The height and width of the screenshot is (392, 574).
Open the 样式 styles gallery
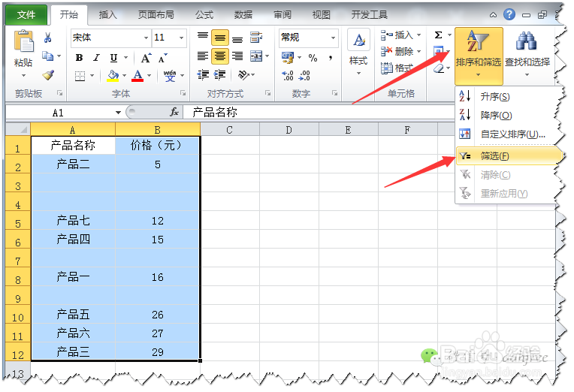[x=358, y=53]
